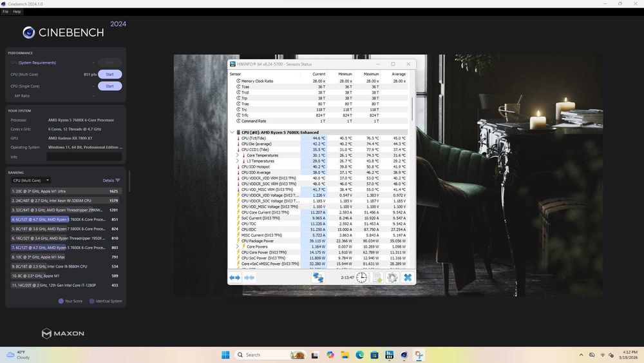Image resolution: width=644 pixels, height=363 pixels.
Task: Open HWiNFO network remote monitoring icon
Action: (x=318, y=277)
